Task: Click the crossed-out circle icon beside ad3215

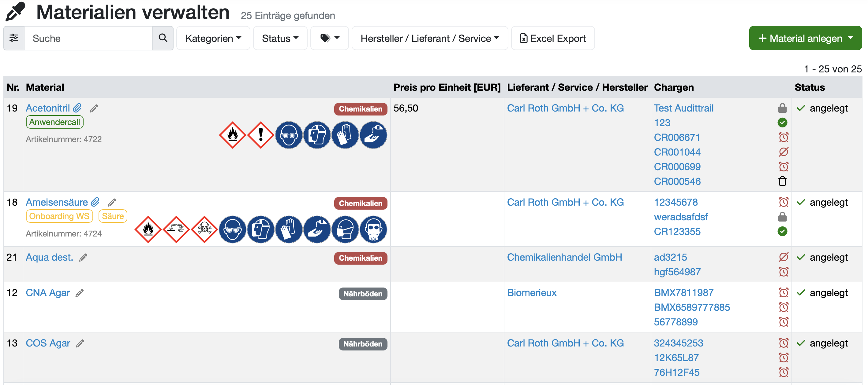Action: [783, 257]
